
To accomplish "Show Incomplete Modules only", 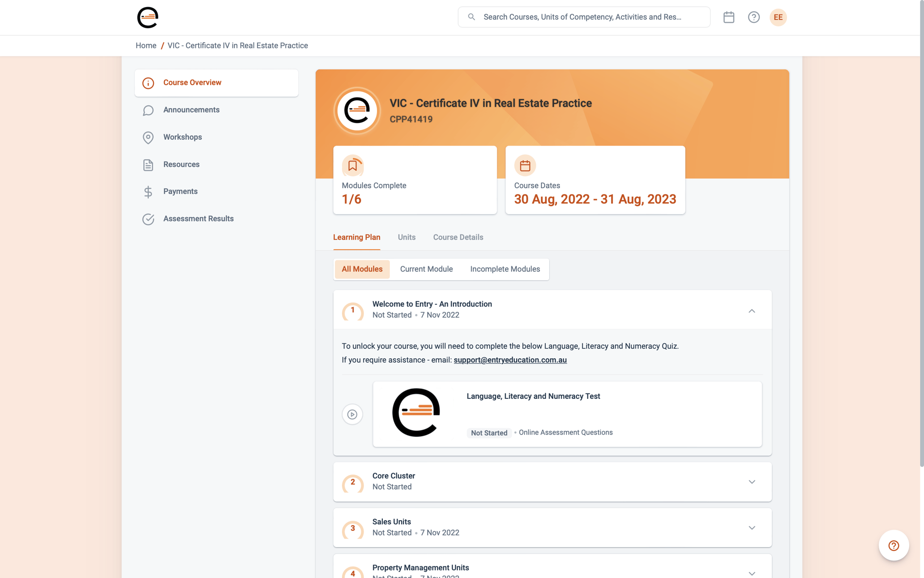I will tap(505, 269).
